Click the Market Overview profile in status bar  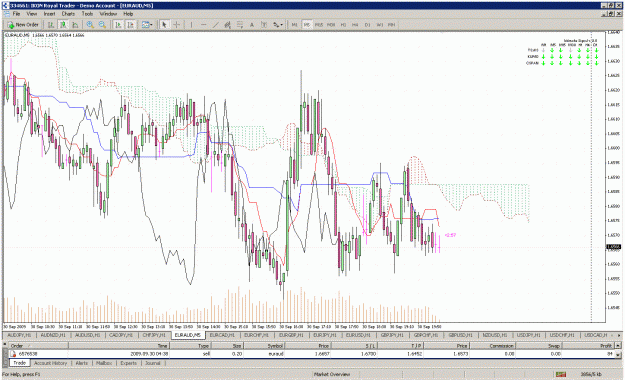[332, 374]
